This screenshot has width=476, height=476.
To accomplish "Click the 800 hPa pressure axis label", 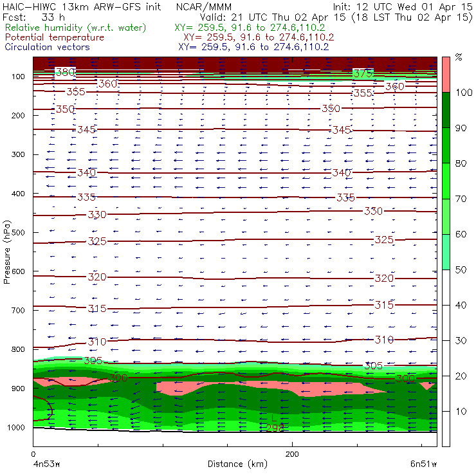I will (18, 349).
